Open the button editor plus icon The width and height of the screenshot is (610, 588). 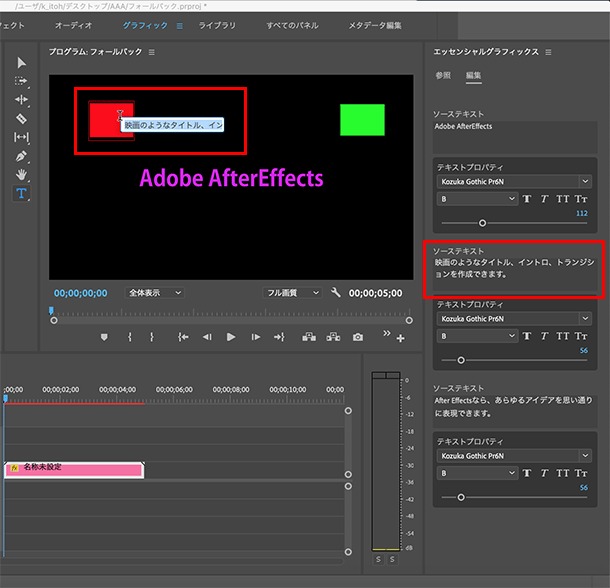point(400,339)
